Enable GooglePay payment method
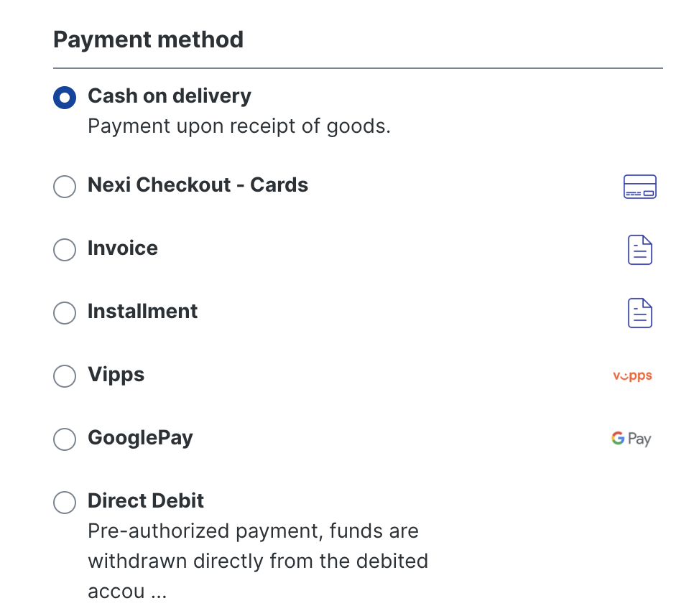The width and height of the screenshot is (694, 616). [x=65, y=439]
